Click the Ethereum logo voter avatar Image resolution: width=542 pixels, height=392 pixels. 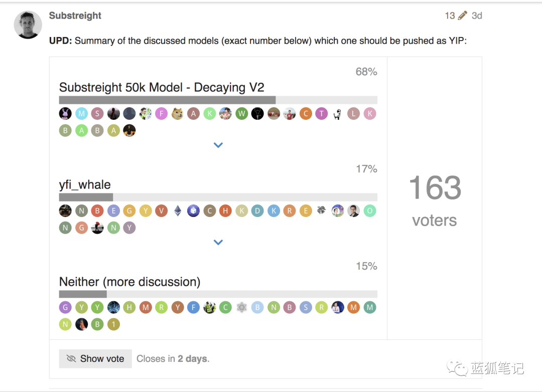(x=178, y=211)
